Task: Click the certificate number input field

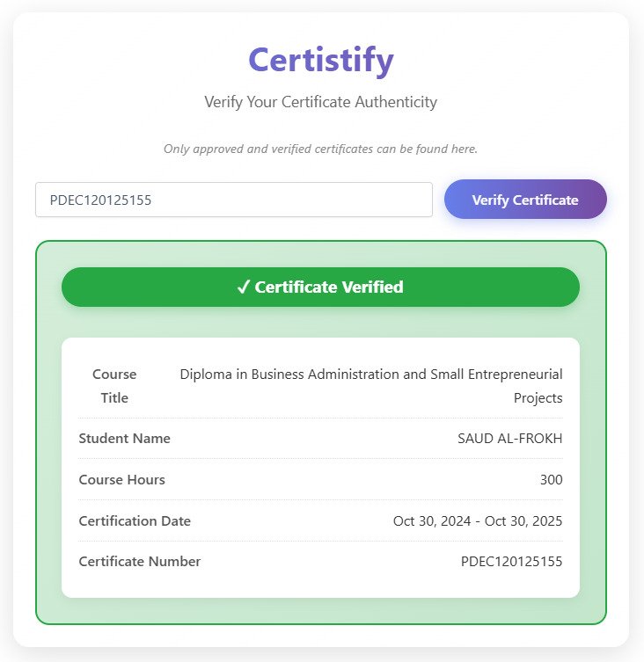Action: 233,200
